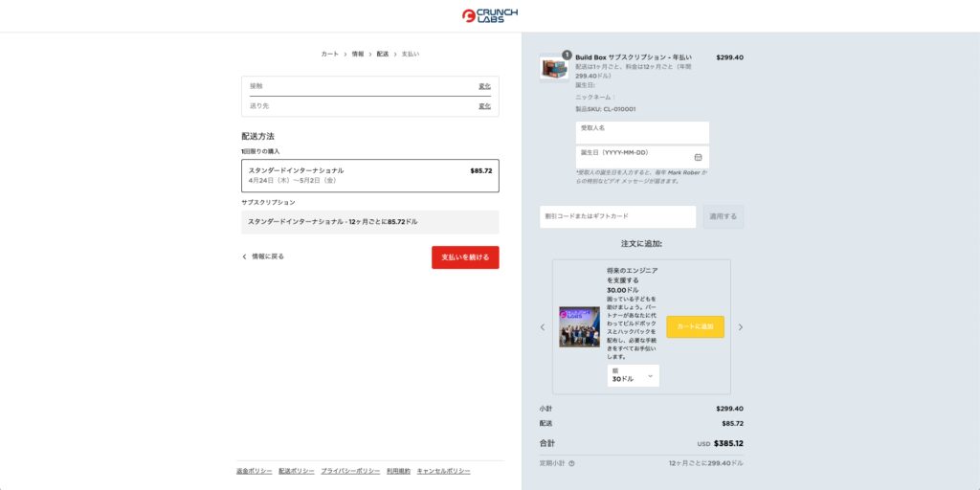980x490 pixels.
Task: Click the total amount $385.12
Action: (x=728, y=444)
